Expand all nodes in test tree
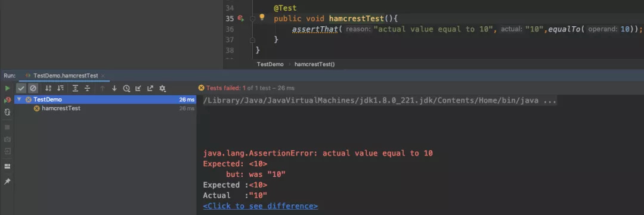This screenshot has width=644, height=215. click(x=75, y=88)
